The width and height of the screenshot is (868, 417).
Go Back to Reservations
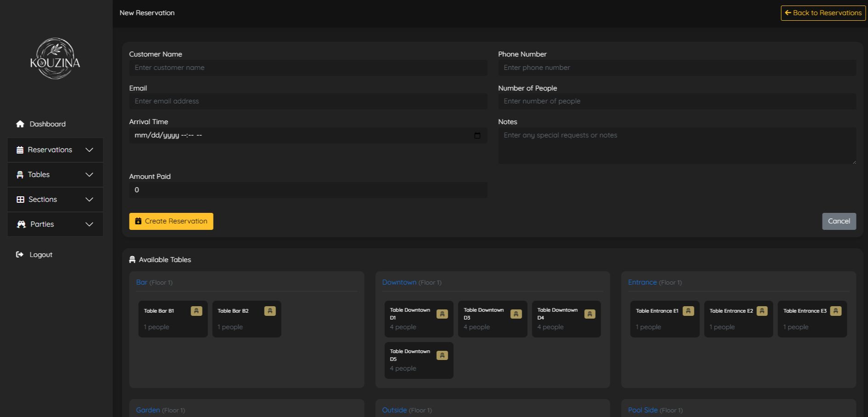point(823,13)
